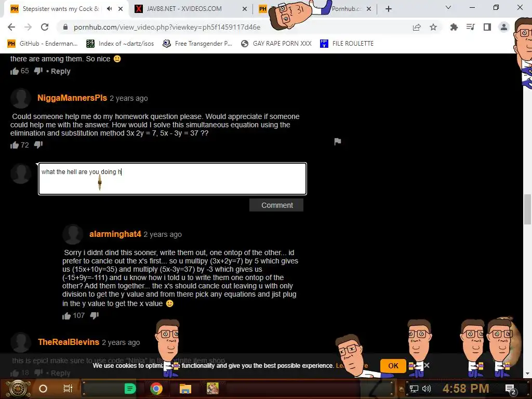
Task: Open the Box app icon on taskbar
Action: (x=212, y=389)
